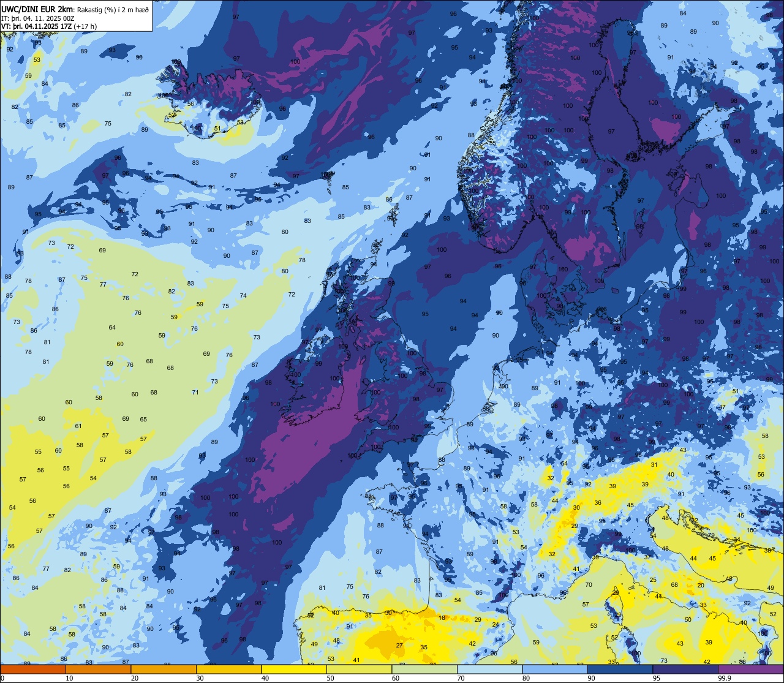Click the 0–10% dark orange legend swatch
This screenshot has height=683, width=784.
click(33, 669)
